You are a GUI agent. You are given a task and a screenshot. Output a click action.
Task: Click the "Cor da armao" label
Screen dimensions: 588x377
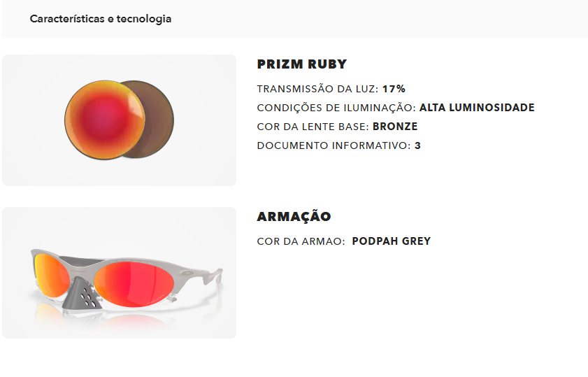(301, 241)
